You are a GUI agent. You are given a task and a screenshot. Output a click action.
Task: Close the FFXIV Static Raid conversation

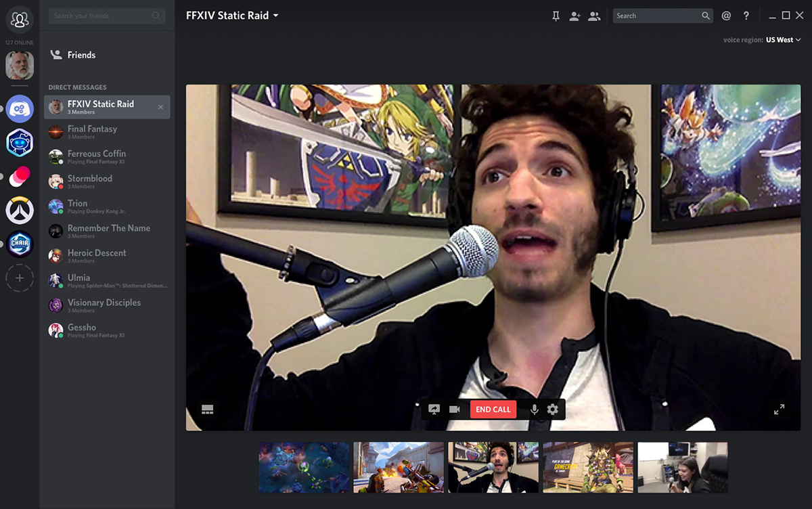[160, 107]
